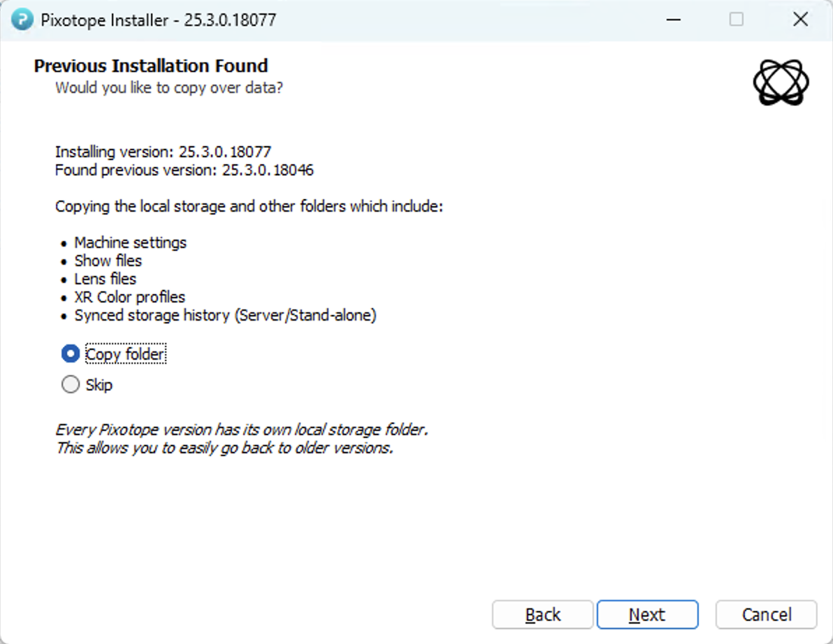
Task: Choose the Skip option
Action: pyautogui.click(x=70, y=384)
